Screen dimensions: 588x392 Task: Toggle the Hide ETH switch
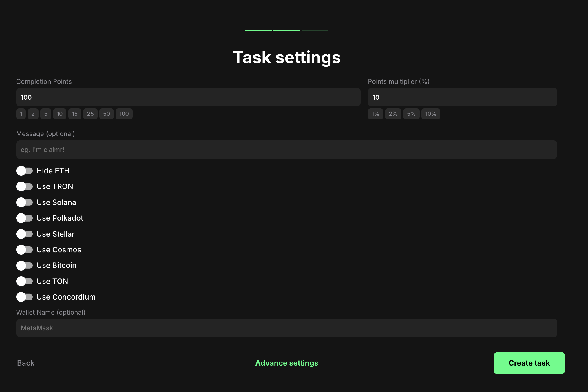pos(25,171)
